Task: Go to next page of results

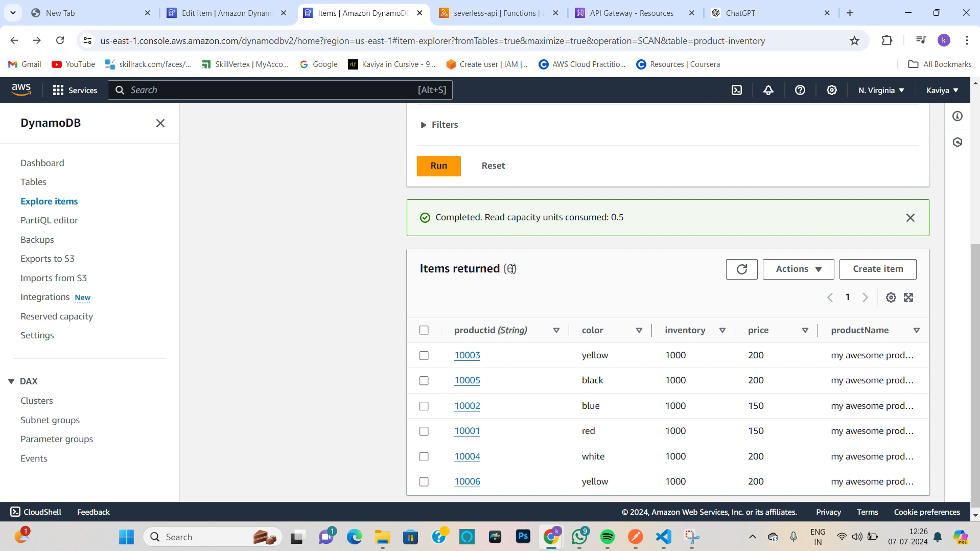Action: click(865, 297)
